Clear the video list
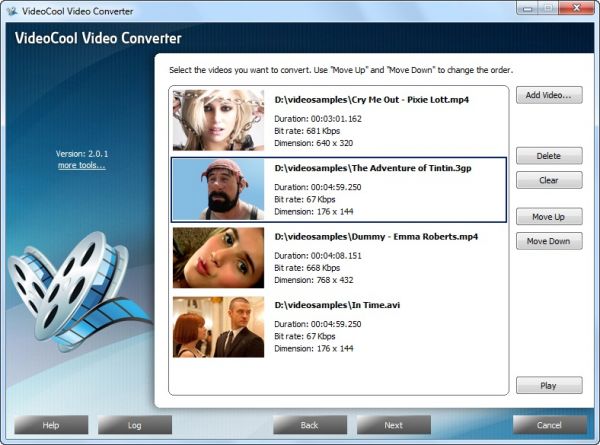Image resolution: width=600 pixels, height=445 pixels. tap(549, 180)
